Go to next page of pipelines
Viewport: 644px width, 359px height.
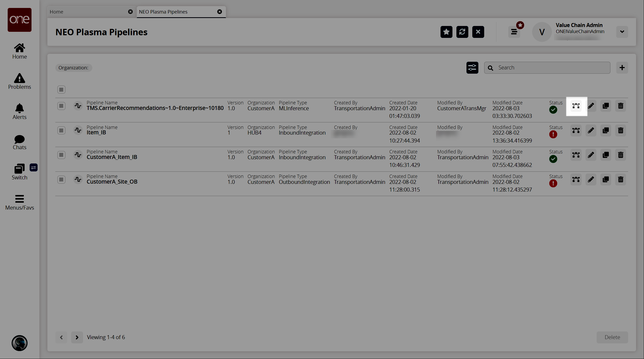coord(77,337)
